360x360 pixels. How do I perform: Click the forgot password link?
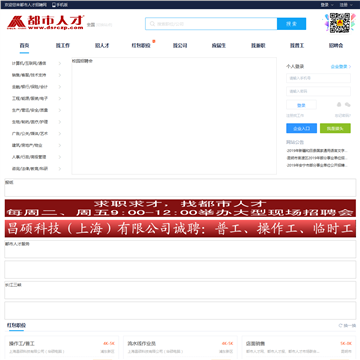tap(343, 116)
